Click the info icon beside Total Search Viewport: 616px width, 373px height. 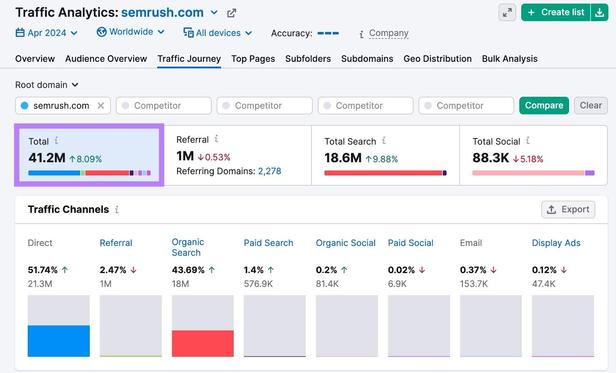384,140
